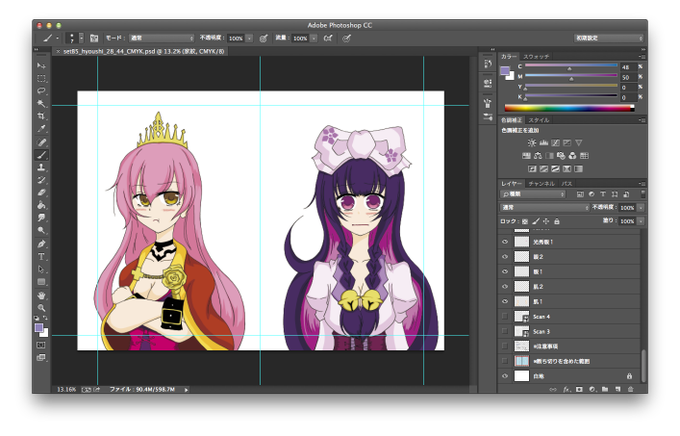Click the Cyan color slider
This screenshot has height=436, width=680.
click(x=571, y=66)
